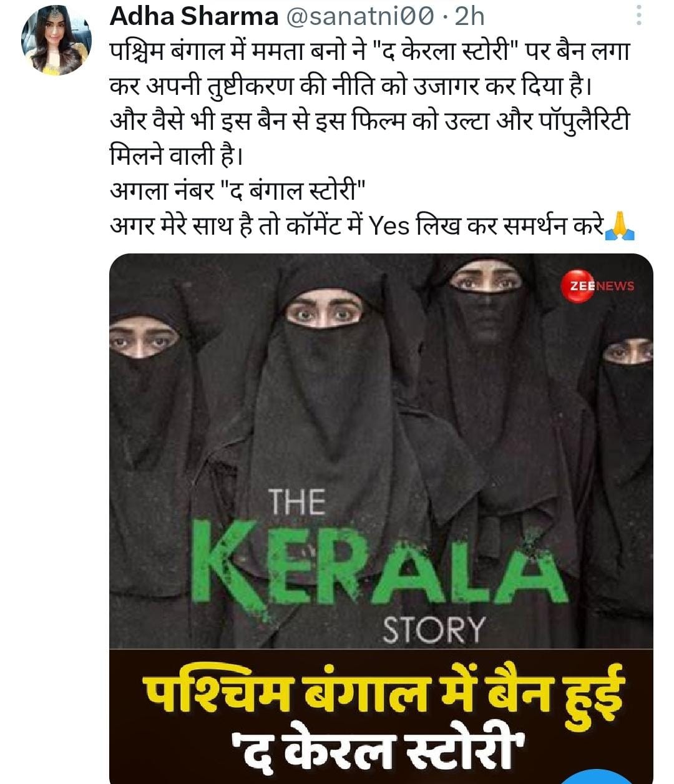
Task: Click the central veiled woman's eyes
Action: (x=325, y=314)
